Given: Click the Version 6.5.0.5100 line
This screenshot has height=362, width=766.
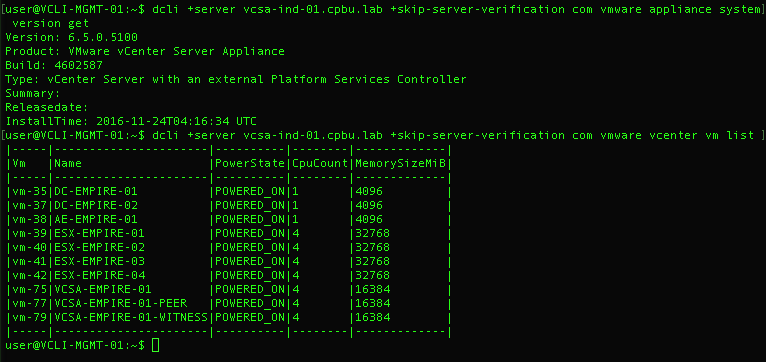Looking at the screenshot, I should click(x=71, y=37).
